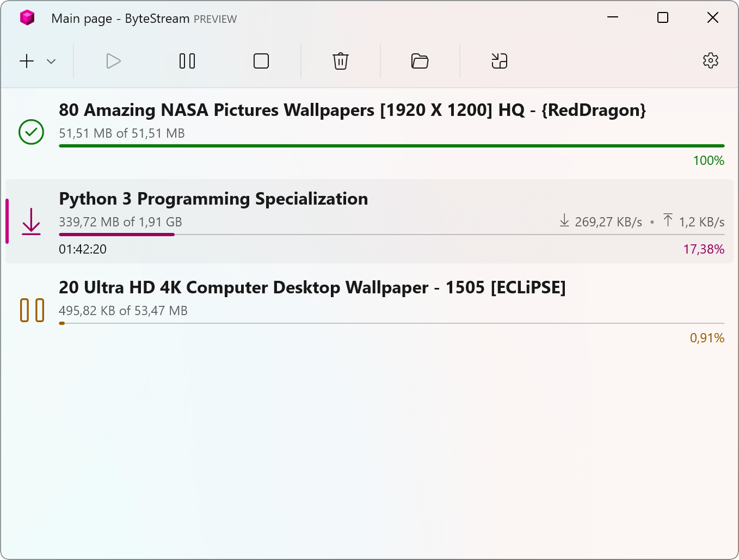Resume the paused 4K wallpaper download
The width and height of the screenshot is (739, 560).
[x=32, y=310]
